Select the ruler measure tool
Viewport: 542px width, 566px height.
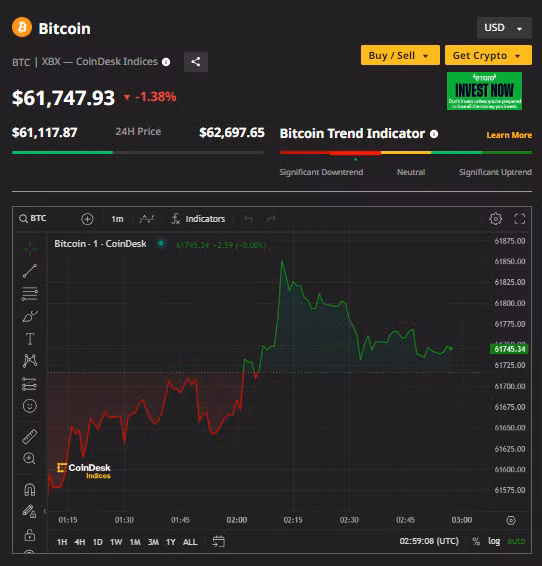pos(30,436)
